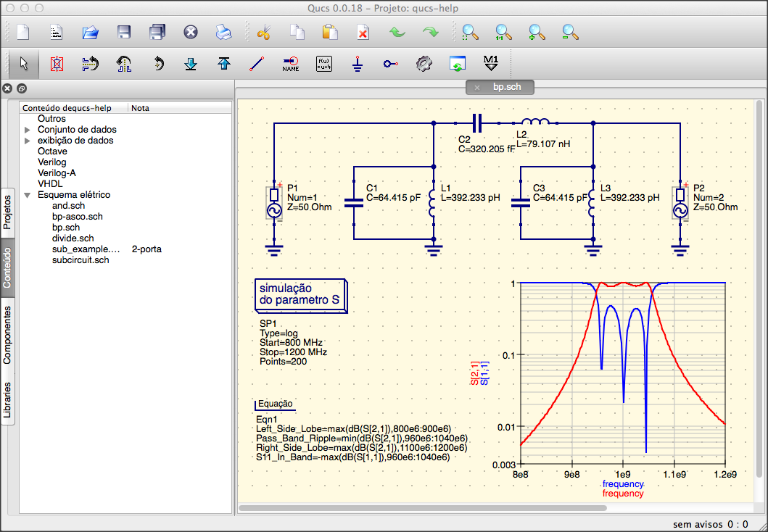Save all open documents

(157, 33)
